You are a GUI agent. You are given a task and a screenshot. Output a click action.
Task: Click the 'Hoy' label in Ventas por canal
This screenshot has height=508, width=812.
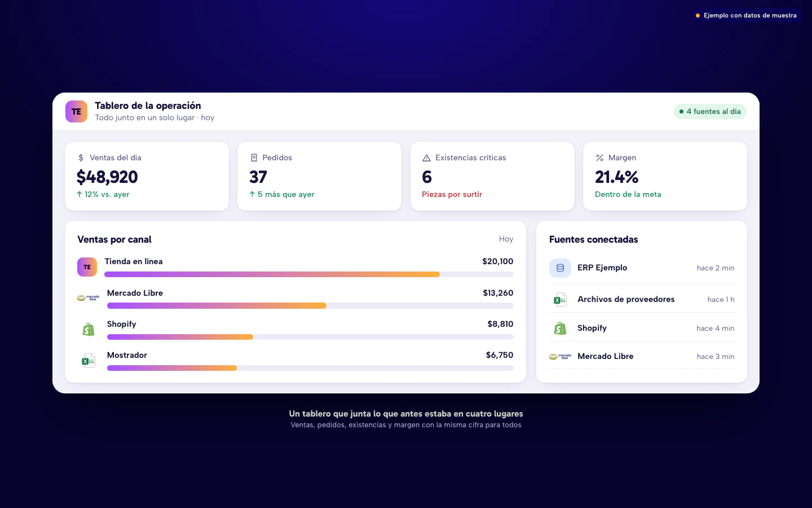pyautogui.click(x=506, y=239)
